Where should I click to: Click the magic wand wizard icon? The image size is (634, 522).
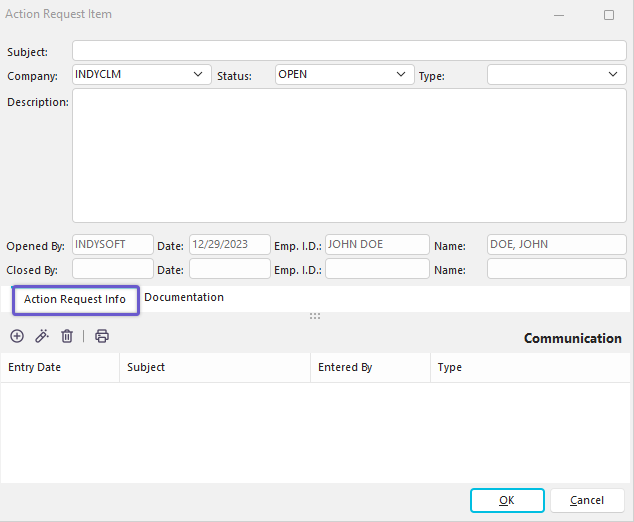[42, 337]
